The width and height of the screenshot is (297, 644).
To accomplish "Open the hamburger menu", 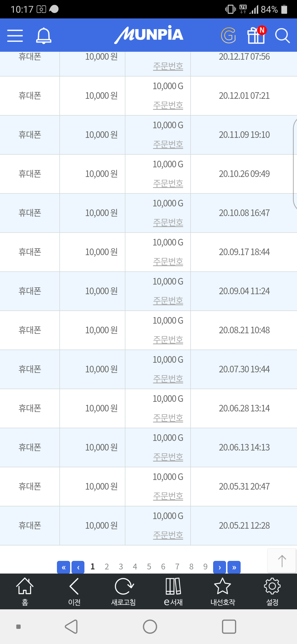I will tap(15, 36).
